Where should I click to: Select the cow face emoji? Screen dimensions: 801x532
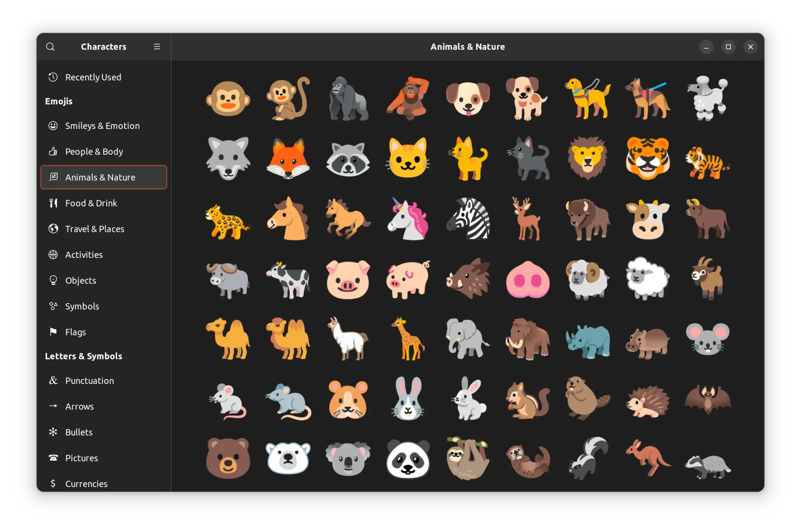648,219
